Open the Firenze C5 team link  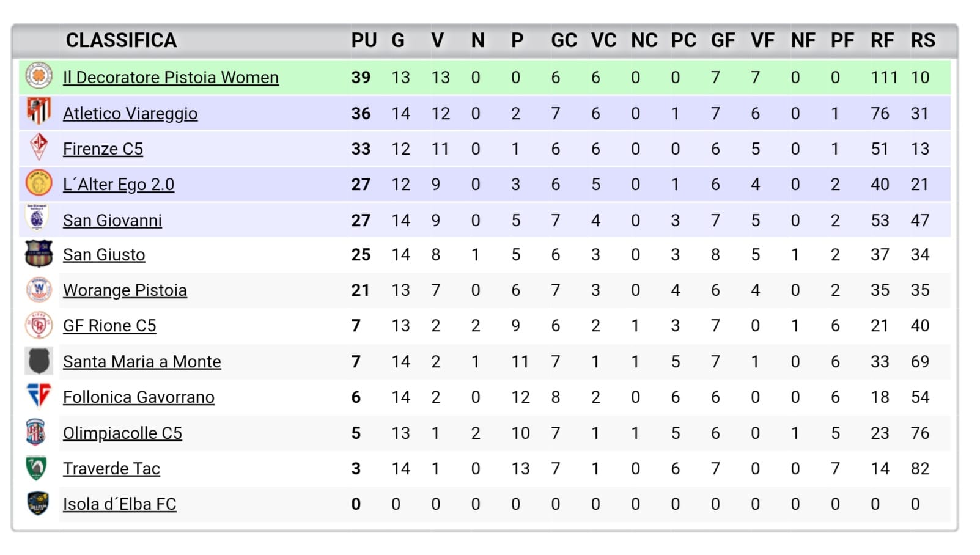(103, 149)
